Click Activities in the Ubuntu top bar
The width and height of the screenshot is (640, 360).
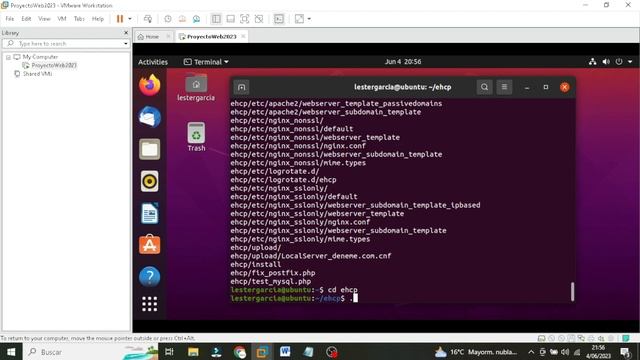(153, 62)
